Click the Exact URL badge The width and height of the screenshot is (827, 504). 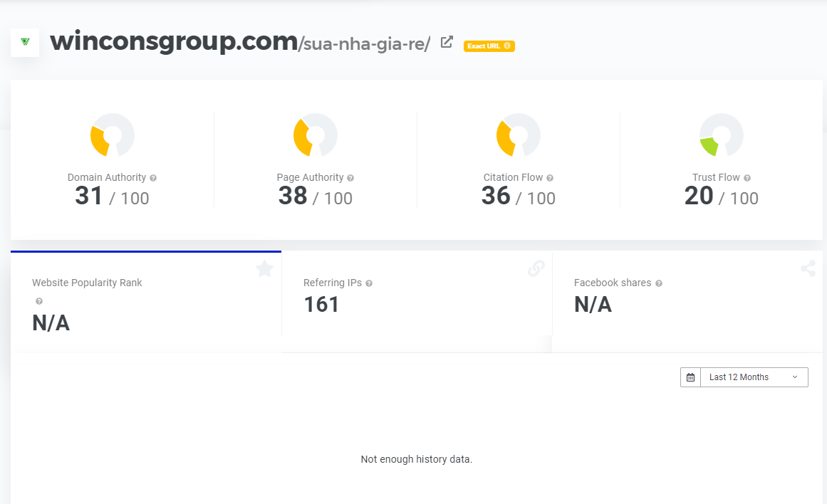pos(489,46)
